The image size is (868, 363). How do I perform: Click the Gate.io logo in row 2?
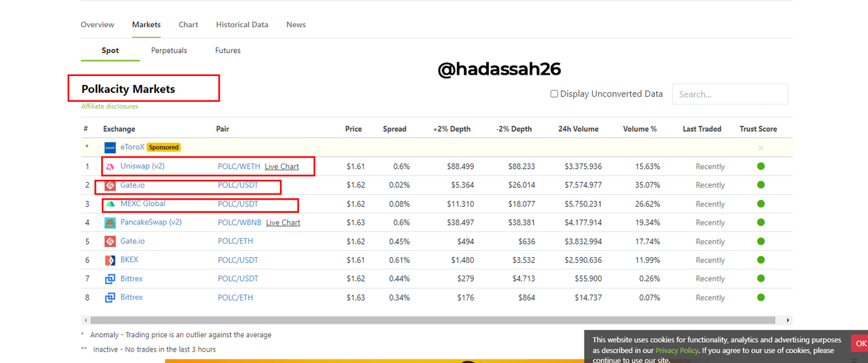110,185
